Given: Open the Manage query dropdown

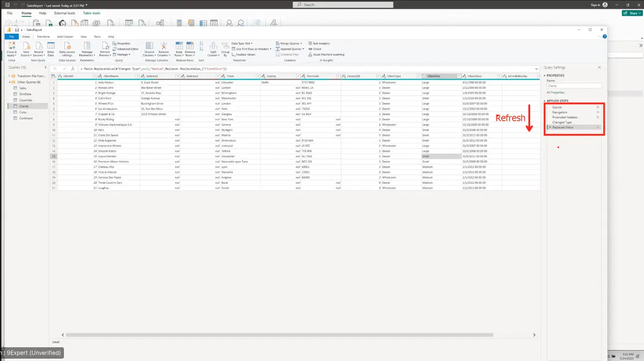Looking at the screenshot, I should pos(122,54).
